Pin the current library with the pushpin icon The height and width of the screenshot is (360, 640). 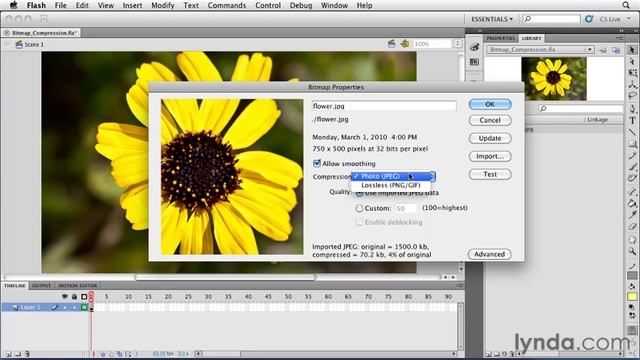(603, 50)
